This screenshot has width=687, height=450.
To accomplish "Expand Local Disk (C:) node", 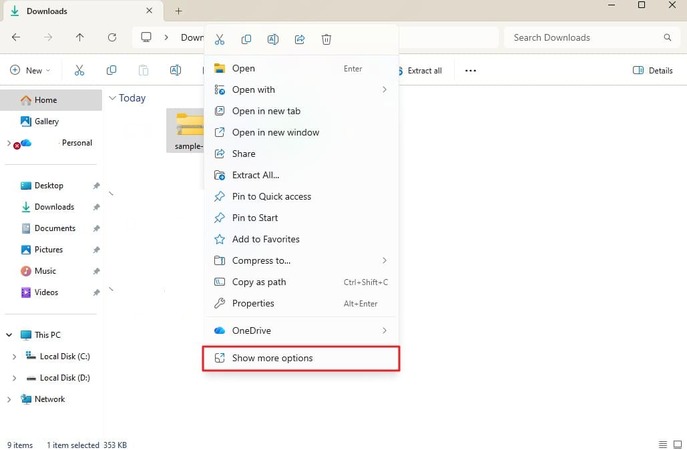I will 14,357.
